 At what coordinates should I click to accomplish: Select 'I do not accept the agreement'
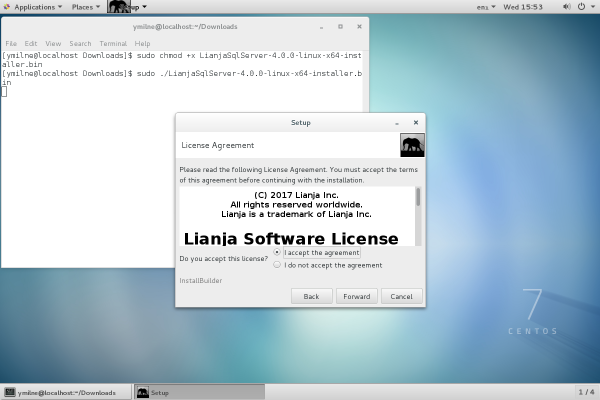coord(277,265)
